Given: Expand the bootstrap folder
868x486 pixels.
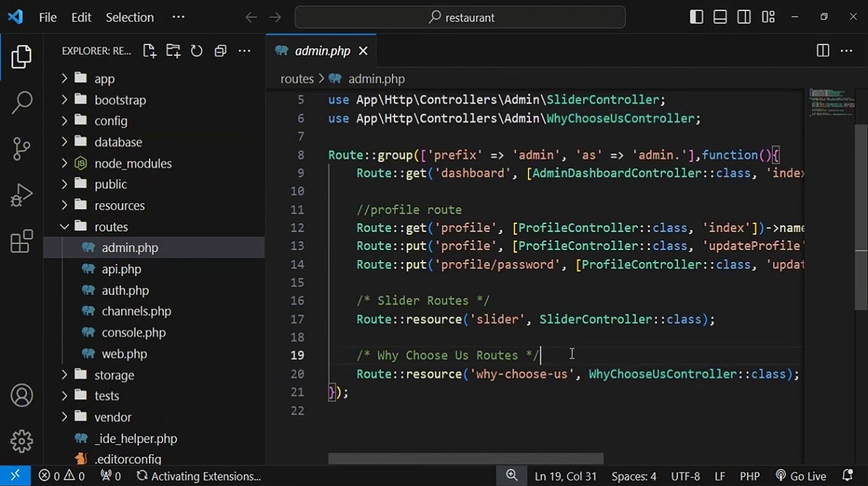Looking at the screenshot, I should click(65, 100).
